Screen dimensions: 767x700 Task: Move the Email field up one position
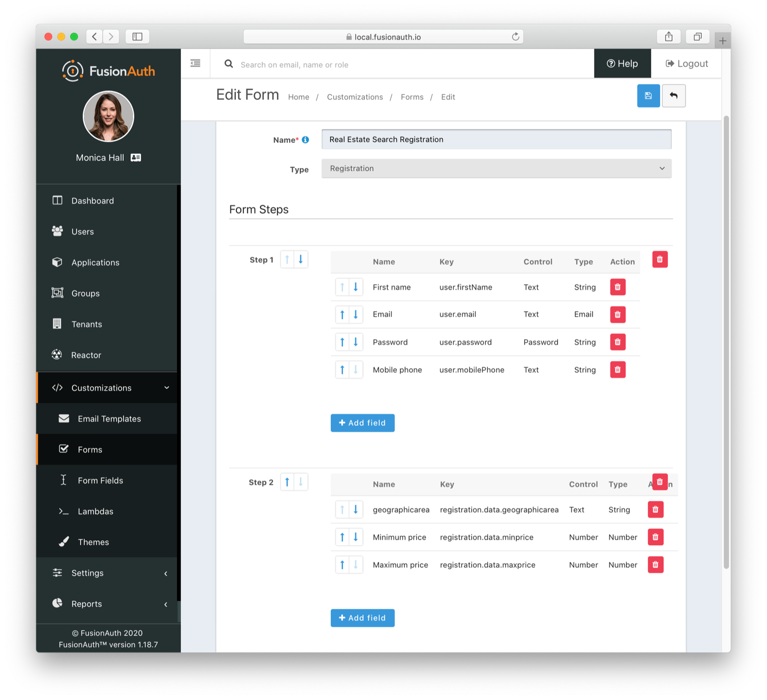coord(342,314)
